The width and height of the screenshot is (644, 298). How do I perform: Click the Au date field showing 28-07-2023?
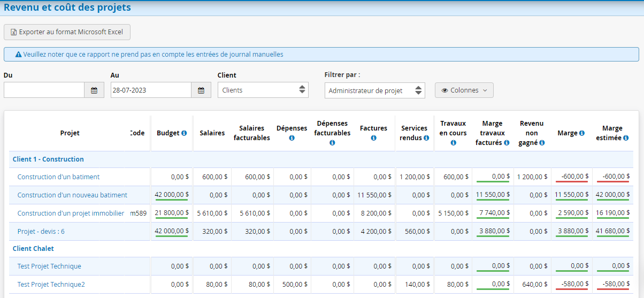pyautogui.click(x=151, y=90)
